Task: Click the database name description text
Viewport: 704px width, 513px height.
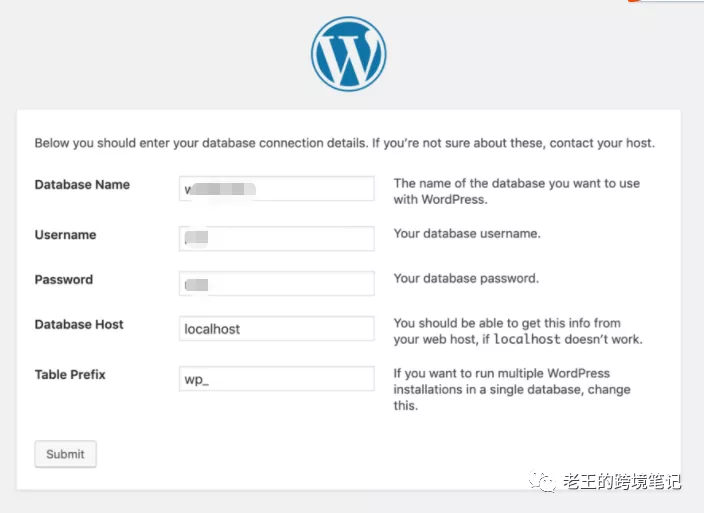Action: pos(516,191)
